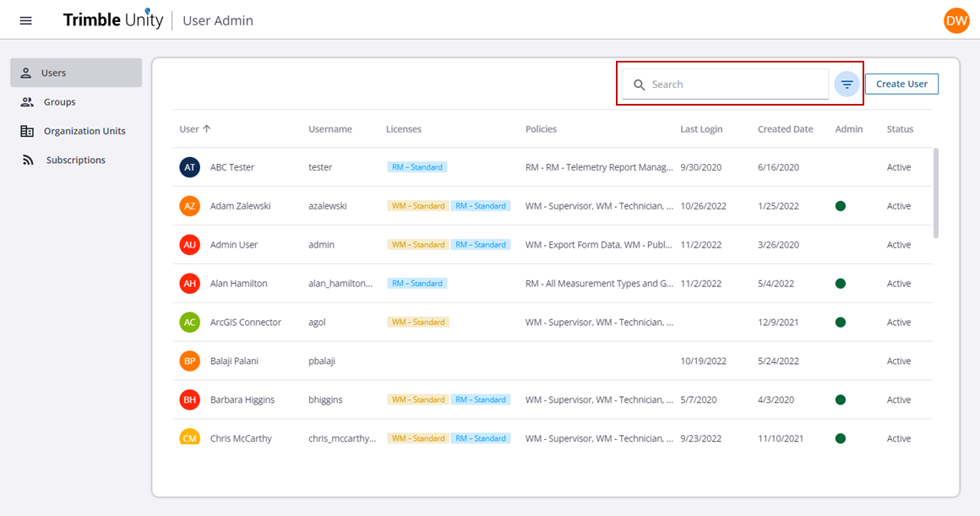This screenshot has width=980, height=516.
Task: Open the hamburger navigation menu
Action: click(x=25, y=20)
